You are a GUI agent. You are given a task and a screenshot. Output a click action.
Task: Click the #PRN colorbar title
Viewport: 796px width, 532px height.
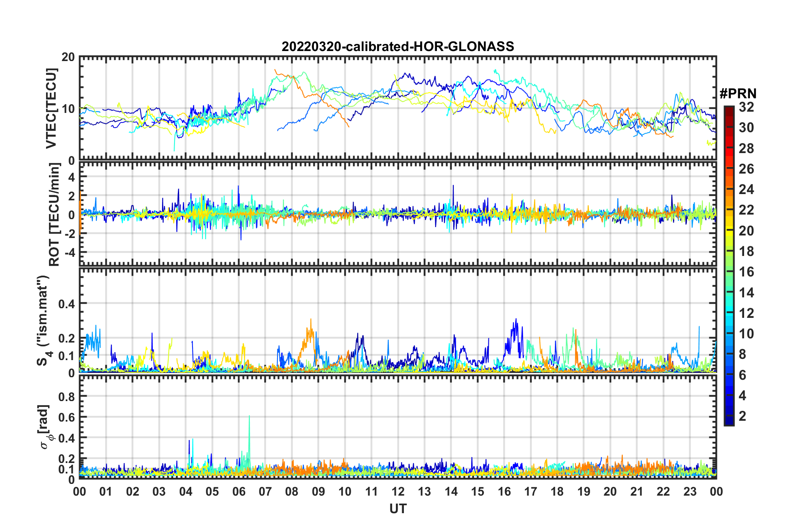737,93
